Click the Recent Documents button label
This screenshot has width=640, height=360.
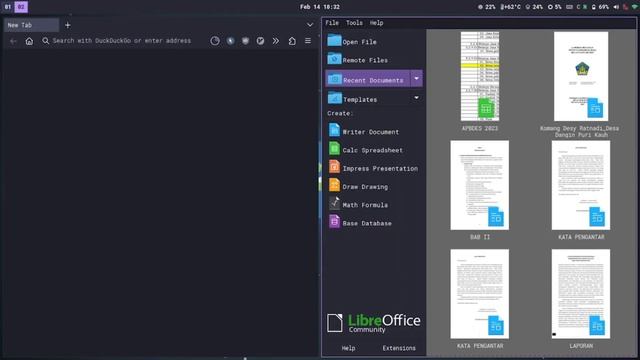click(373, 80)
